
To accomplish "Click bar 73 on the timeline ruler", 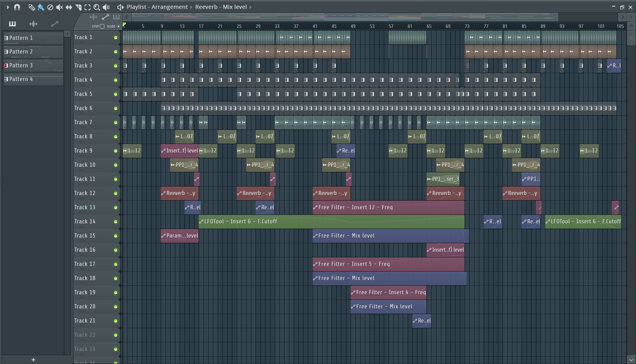I will (x=467, y=26).
